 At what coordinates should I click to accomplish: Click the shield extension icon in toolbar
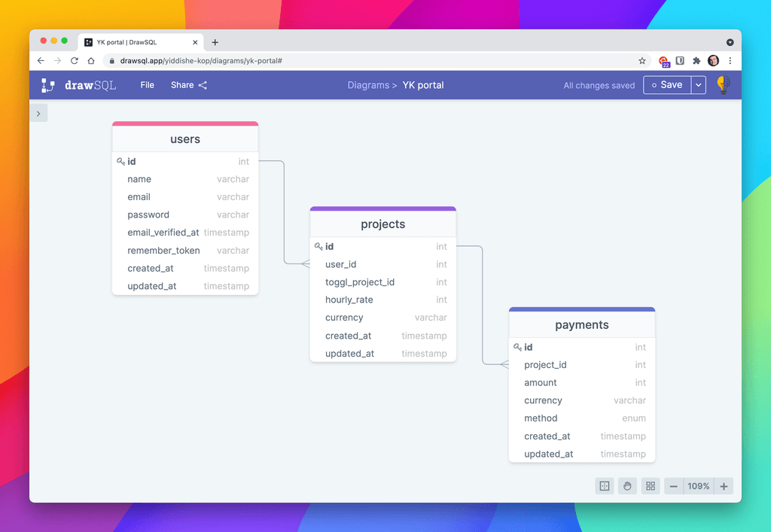680,60
